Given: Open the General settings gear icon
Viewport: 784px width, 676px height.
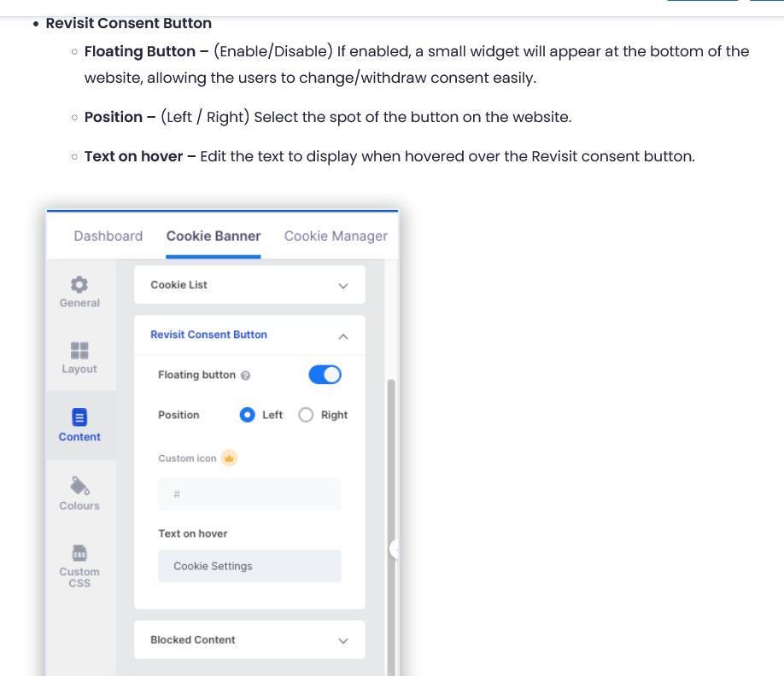Looking at the screenshot, I should coord(79,284).
